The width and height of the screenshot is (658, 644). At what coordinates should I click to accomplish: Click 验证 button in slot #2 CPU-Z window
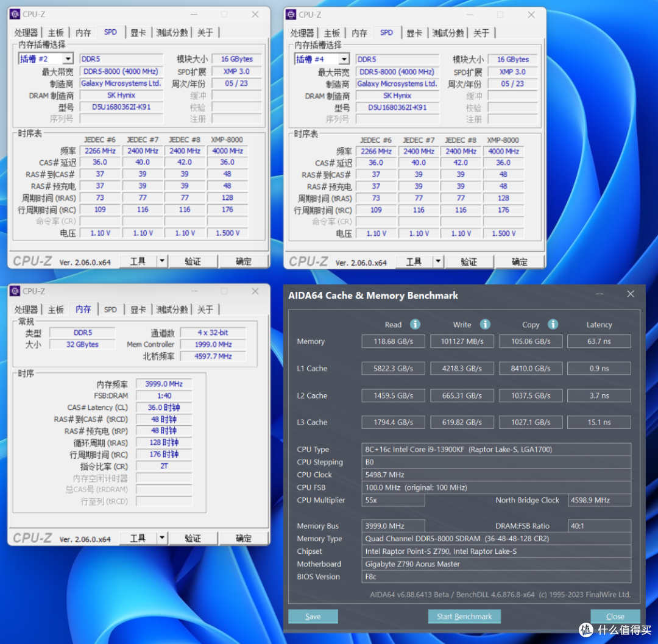tap(193, 261)
